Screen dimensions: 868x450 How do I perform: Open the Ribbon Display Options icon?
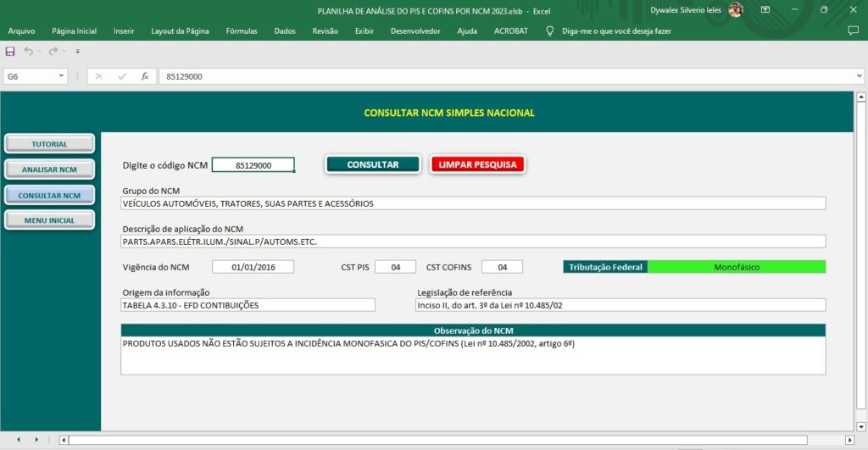click(x=765, y=10)
